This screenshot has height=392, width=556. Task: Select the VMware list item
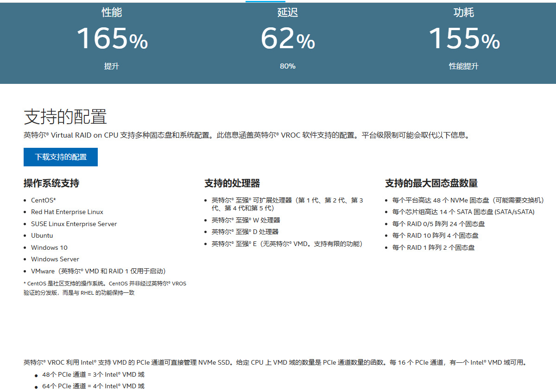[98, 271]
